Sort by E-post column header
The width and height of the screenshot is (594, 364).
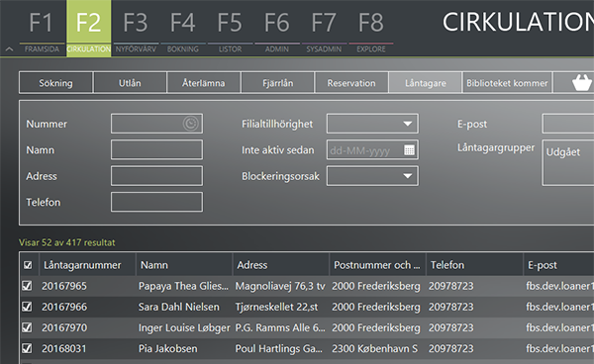(x=558, y=265)
